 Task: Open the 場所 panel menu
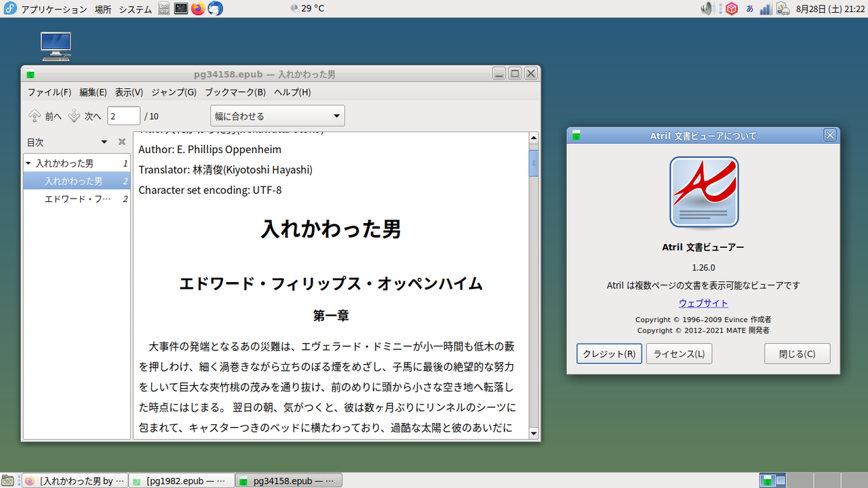pyautogui.click(x=103, y=9)
